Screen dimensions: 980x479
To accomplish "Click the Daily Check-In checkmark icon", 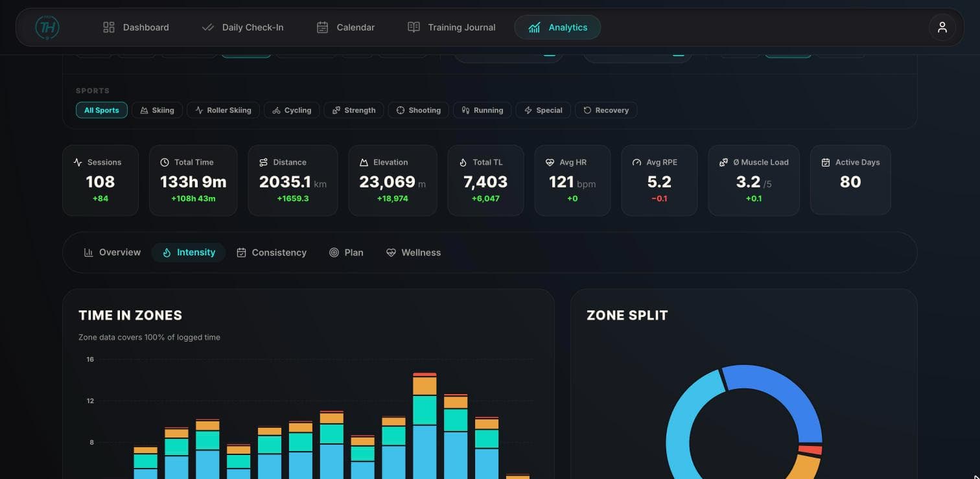I will 208,27.
